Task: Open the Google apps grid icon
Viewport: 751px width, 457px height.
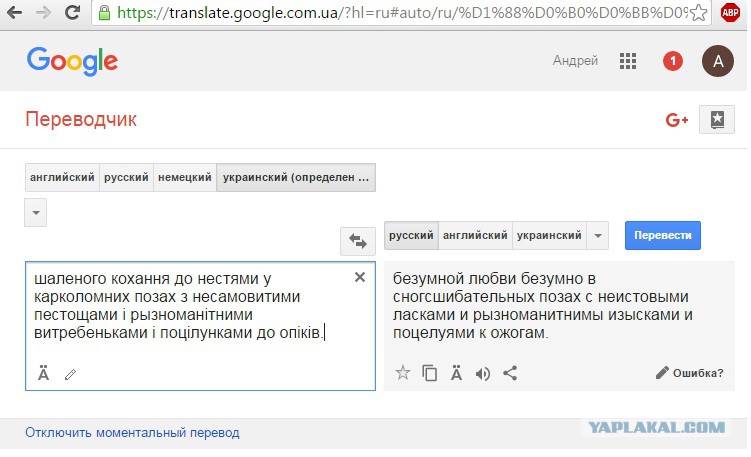Action: (x=627, y=61)
